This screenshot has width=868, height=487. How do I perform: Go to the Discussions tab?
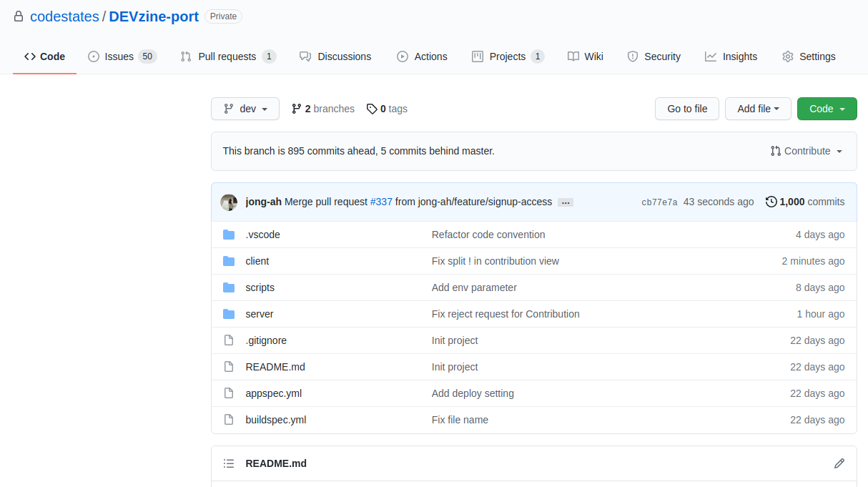coord(335,56)
